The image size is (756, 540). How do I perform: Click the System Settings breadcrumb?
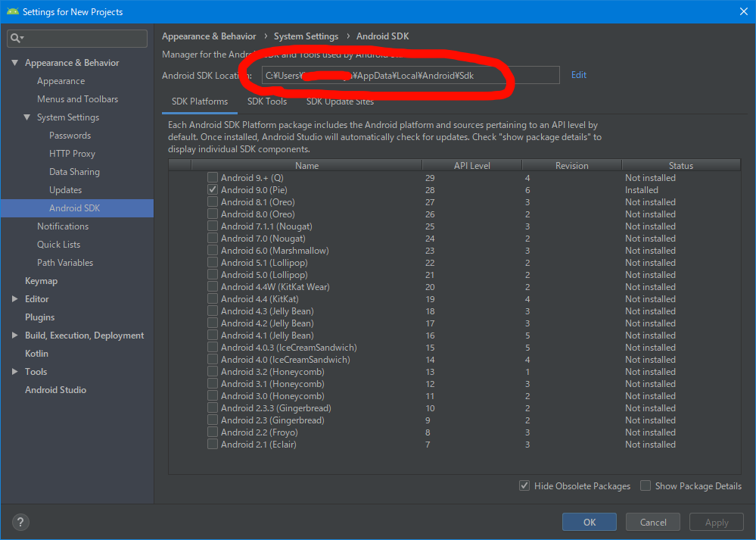(306, 36)
